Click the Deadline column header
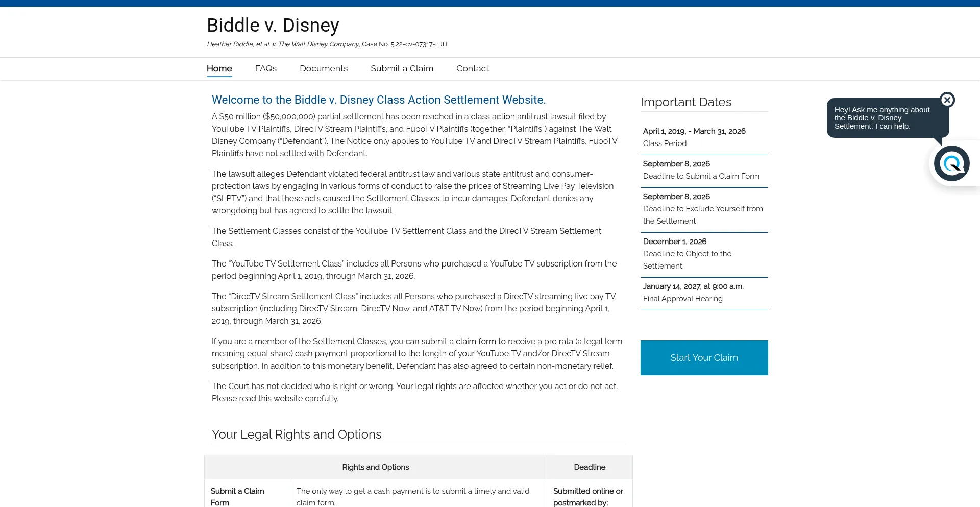This screenshot has height=507, width=980. pos(590,467)
